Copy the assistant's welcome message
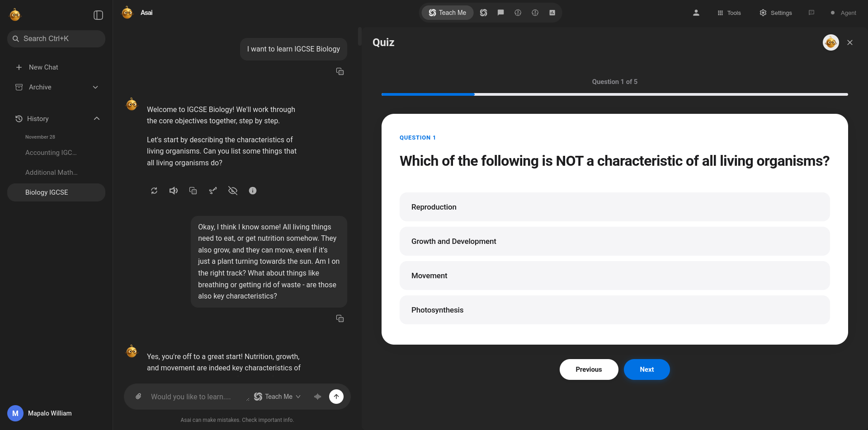868x430 pixels. coord(193,190)
